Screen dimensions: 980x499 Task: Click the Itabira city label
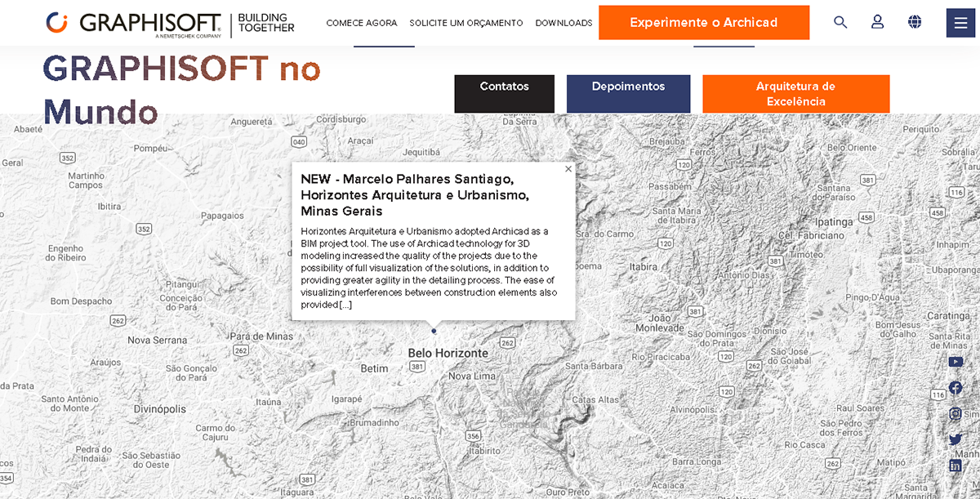click(x=644, y=267)
